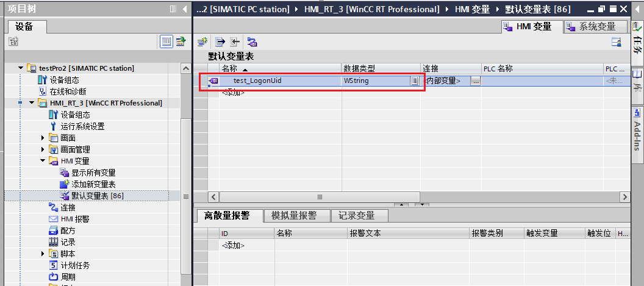Open 连接 in the project tree

point(68,207)
